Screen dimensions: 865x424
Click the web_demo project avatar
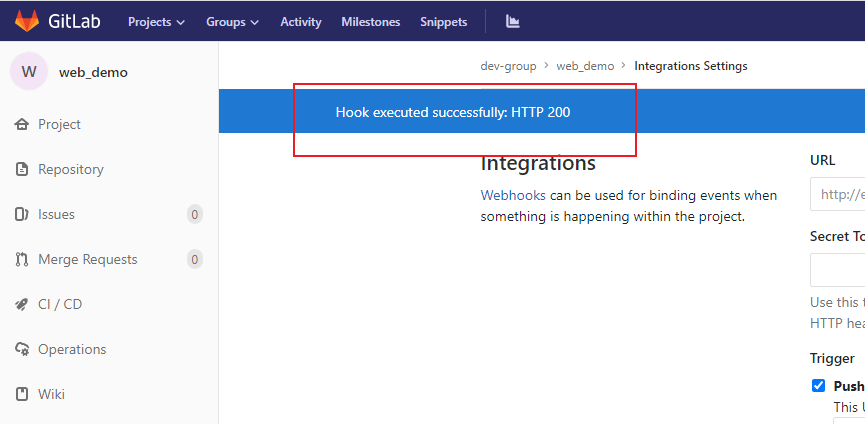pyautogui.click(x=29, y=71)
